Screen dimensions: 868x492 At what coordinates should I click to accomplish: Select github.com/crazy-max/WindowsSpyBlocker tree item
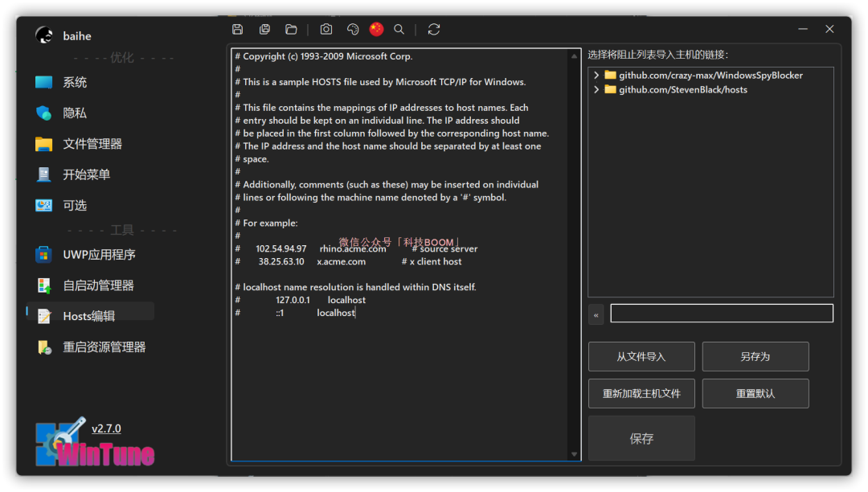710,76
